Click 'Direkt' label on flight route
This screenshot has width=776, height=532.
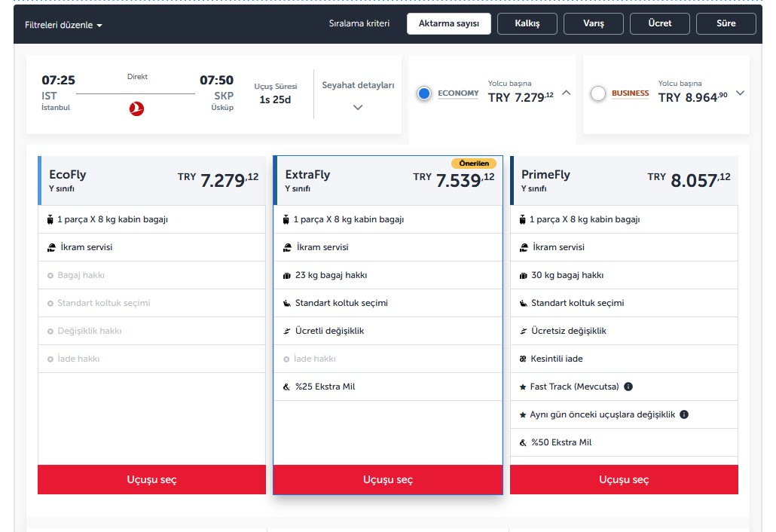point(137,77)
